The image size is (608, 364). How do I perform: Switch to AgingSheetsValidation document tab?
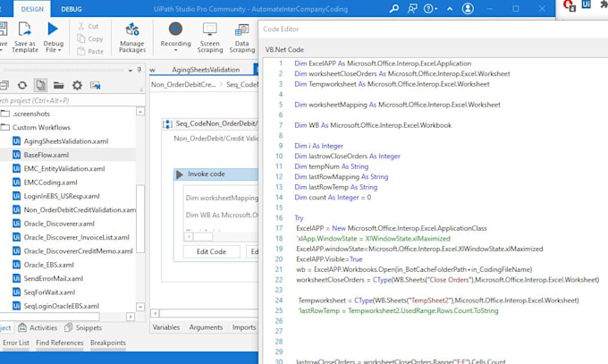click(x=206, y=70)
